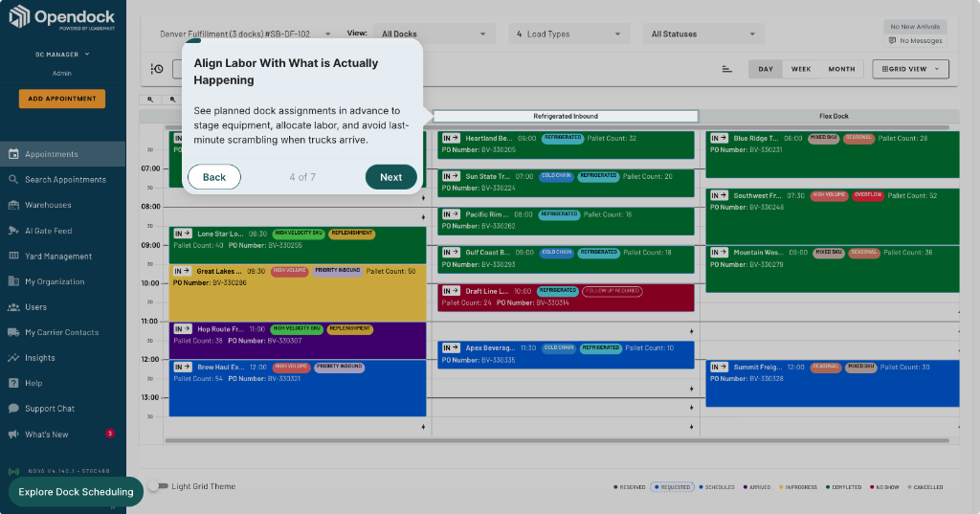Click the green signal icon near NOVA version

13,472
